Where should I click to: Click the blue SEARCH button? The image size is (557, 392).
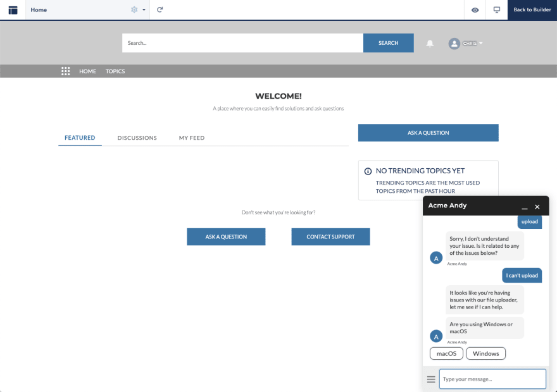388,43
